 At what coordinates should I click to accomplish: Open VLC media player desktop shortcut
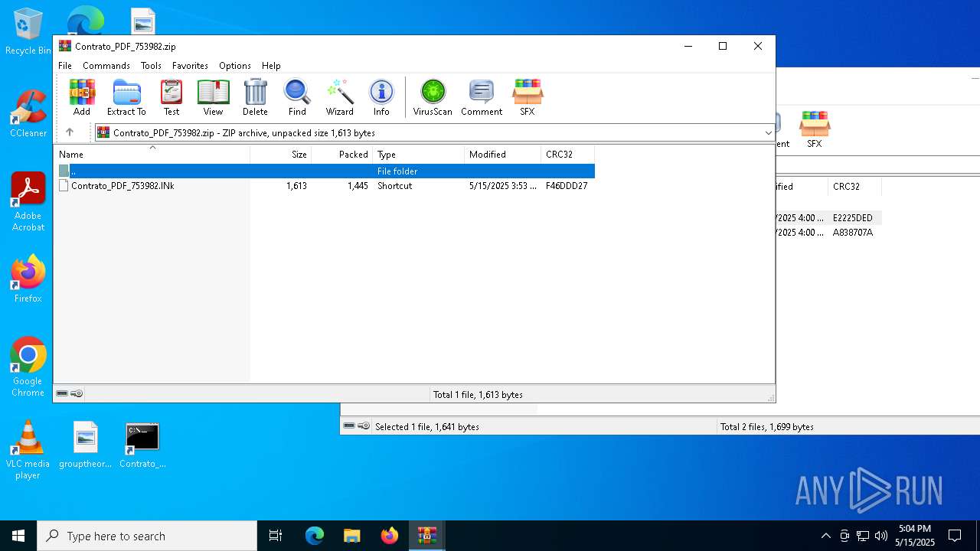pyautogui.click(x=28, y=450)
